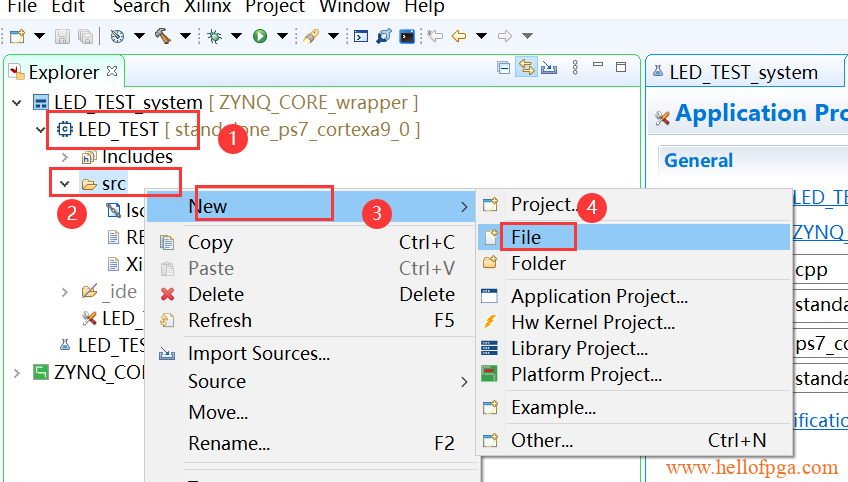Image resolution: width=848 pixels, height=482 pixels.
Task: Expand the _ide folder node
Action: click(x=65, y=292)
